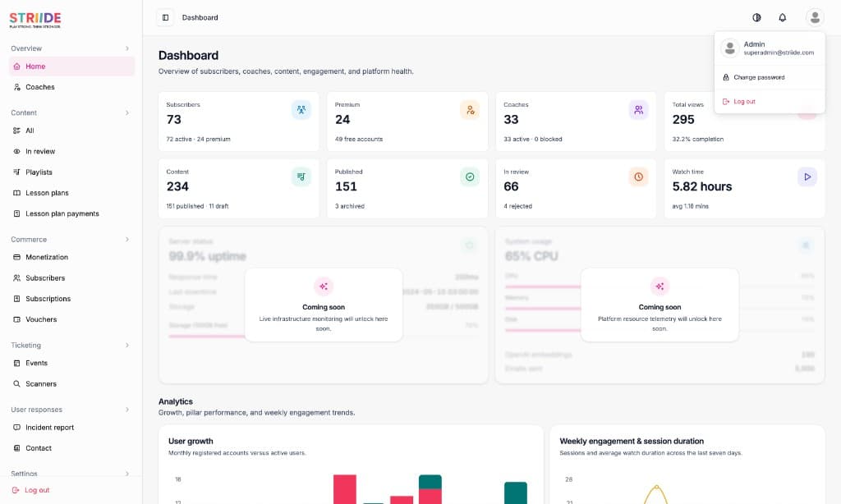Click the In review card clock icon

(638, 177)
